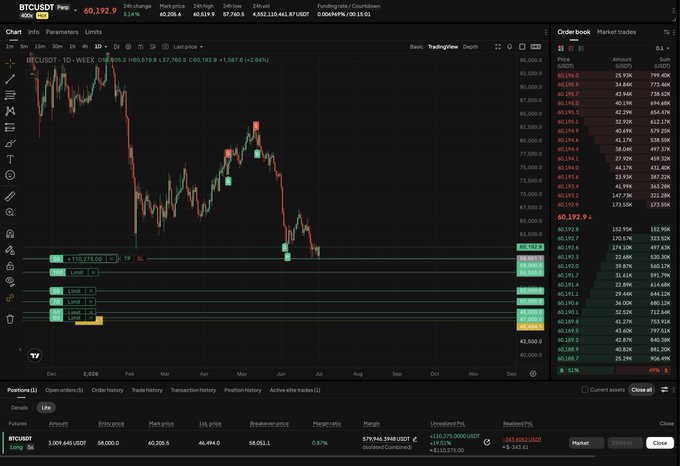
Task: Open the long position forecasting tool
Action: (x=10, y=127)
